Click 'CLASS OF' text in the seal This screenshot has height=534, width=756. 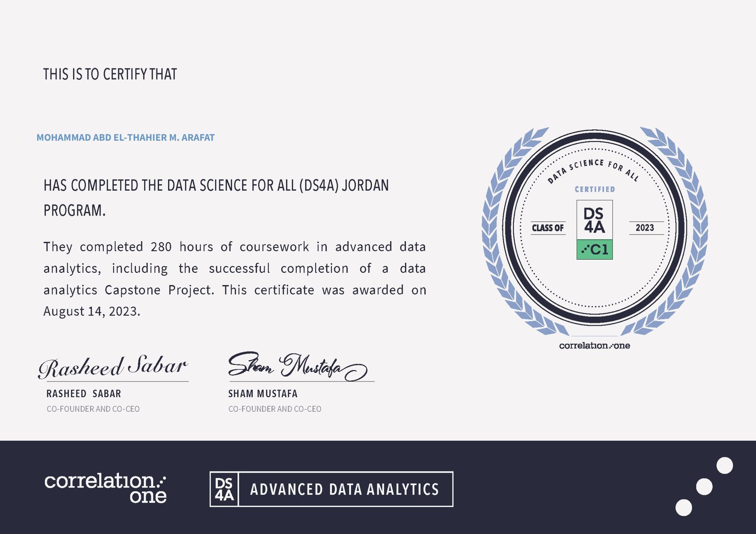[548, 228]
